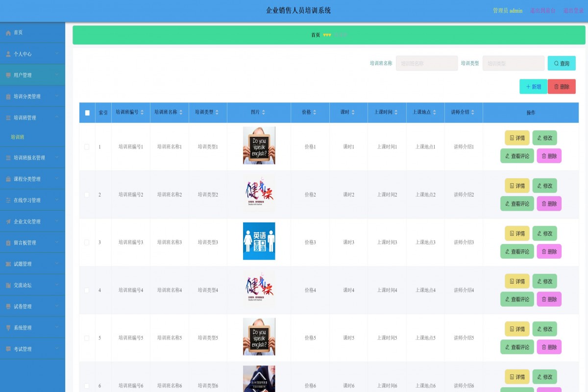The image size is (588, 392).
Task: Check the checkbox for row 1
Action: [x=87, y=147]
